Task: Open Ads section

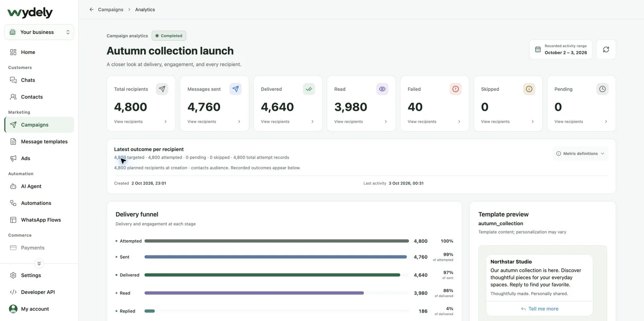Action: (39, 158)
